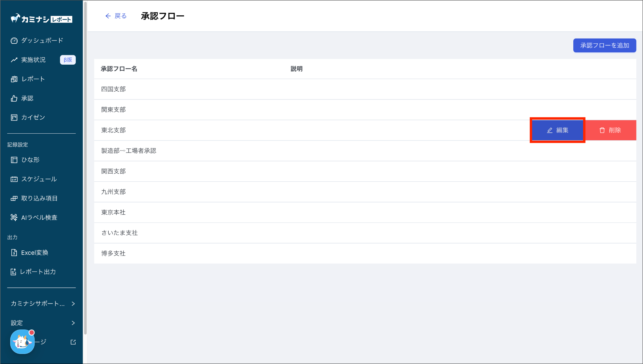The height and width of the screenshot is (364, 643).
Task: Expand the 設定 submenu chevron
Action: click(x=73, y=323)
